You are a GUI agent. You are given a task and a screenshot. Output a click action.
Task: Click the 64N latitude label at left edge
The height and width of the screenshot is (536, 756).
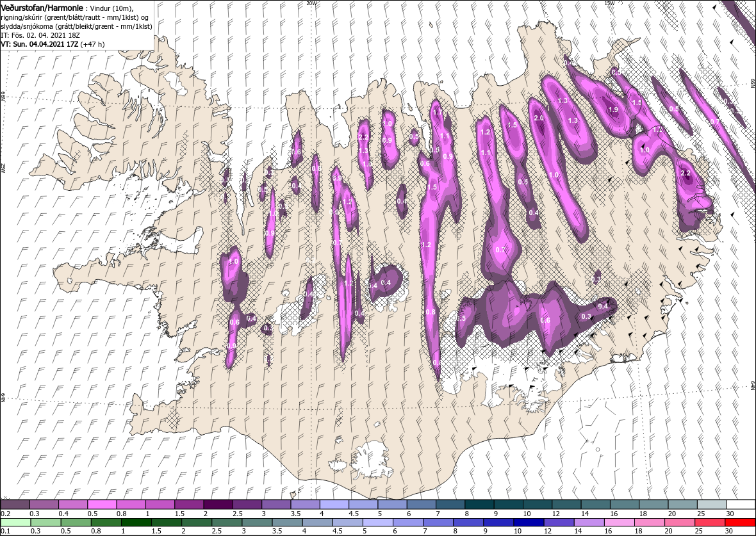(x=3, y=398)
